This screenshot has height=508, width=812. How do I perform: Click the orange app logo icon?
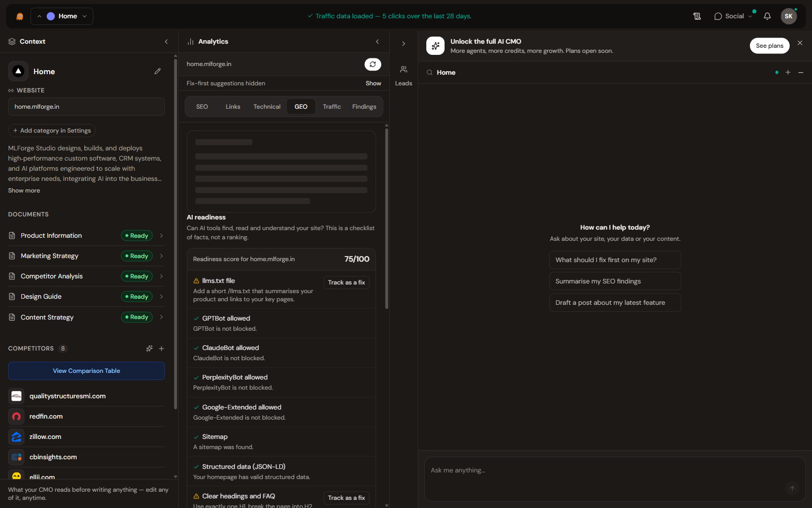[20, 16]
